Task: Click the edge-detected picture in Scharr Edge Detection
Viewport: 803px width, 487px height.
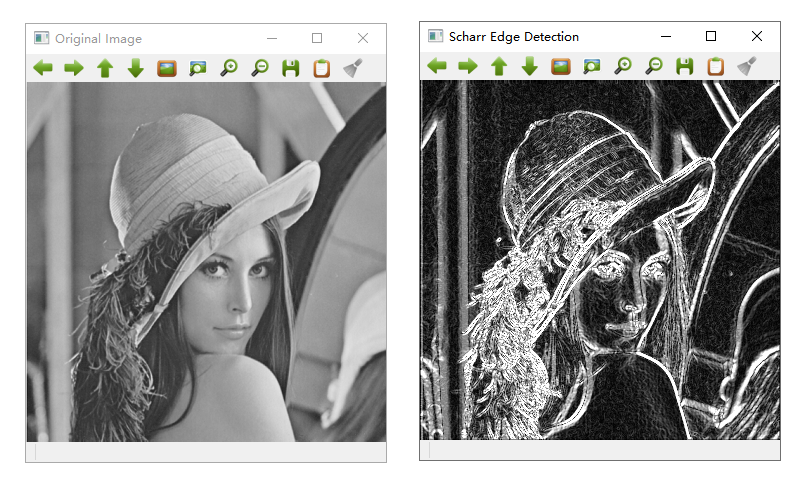Action: [x=600, y=260]
